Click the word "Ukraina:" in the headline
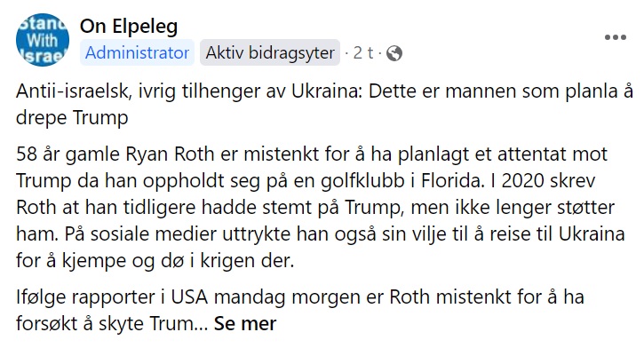The image size is (644, 348). pyautogui.click(x=327, y=91)
